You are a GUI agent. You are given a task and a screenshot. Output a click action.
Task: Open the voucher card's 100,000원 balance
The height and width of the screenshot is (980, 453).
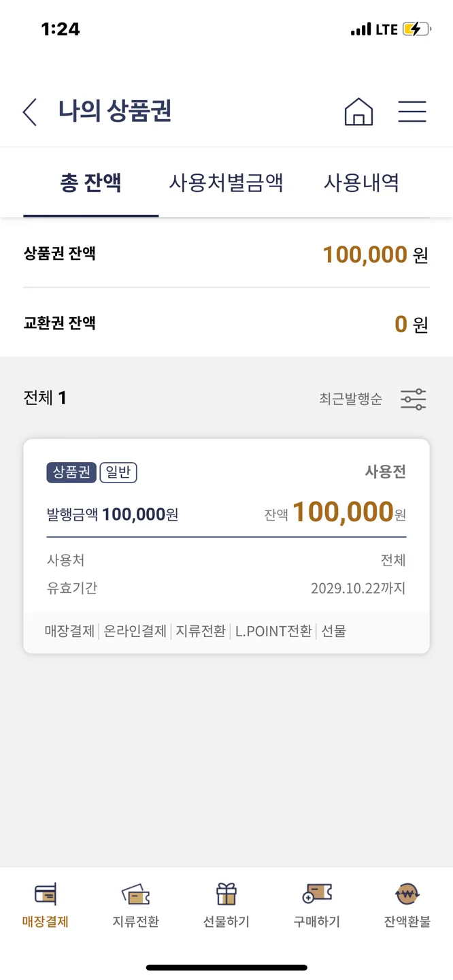pos(343,512)
